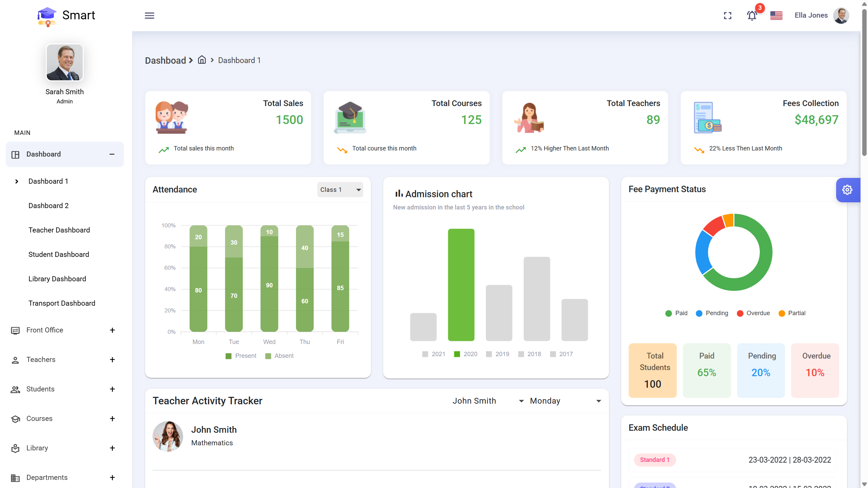Click the US flag language icon
Screen dimensions: 868x488
tap(776, 16)
